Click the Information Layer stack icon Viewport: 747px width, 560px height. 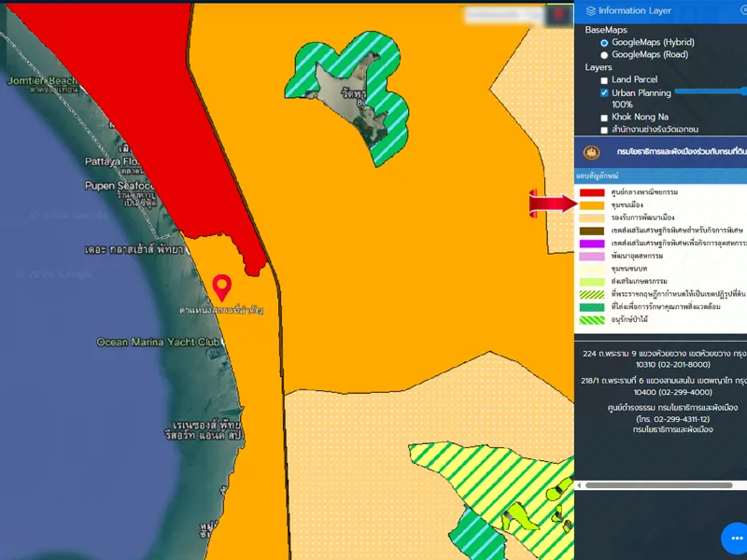click(590, 11)
